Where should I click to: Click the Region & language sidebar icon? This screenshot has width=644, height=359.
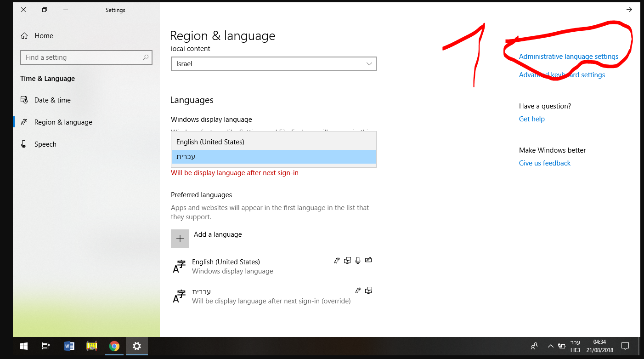pyautogui.click(x=24, y=122)
